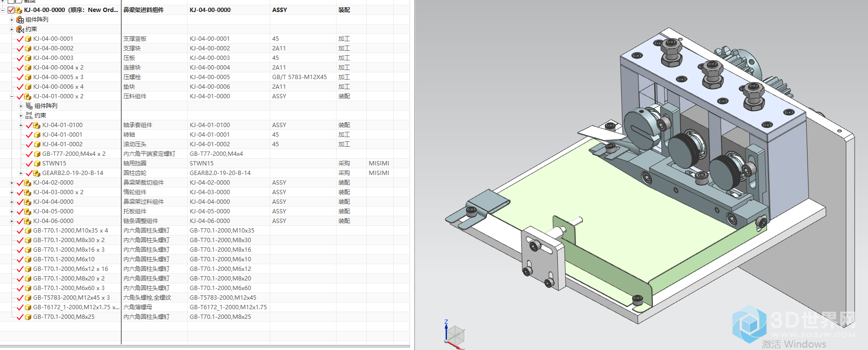
Task: Toggle the checkbox of top-level KJ-04-00-0000
Action: click(11, 10)
